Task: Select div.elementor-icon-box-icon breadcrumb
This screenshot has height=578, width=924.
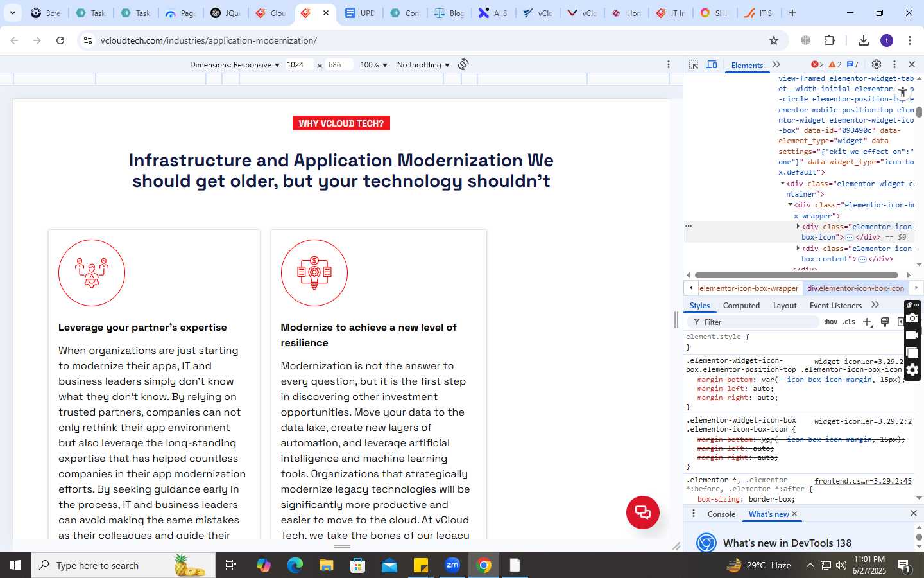Action: [855, 288]
